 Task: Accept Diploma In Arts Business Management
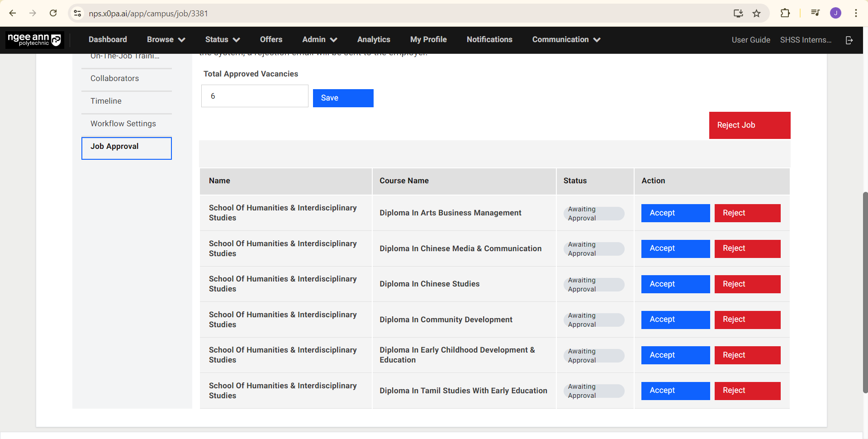(675, 213)
